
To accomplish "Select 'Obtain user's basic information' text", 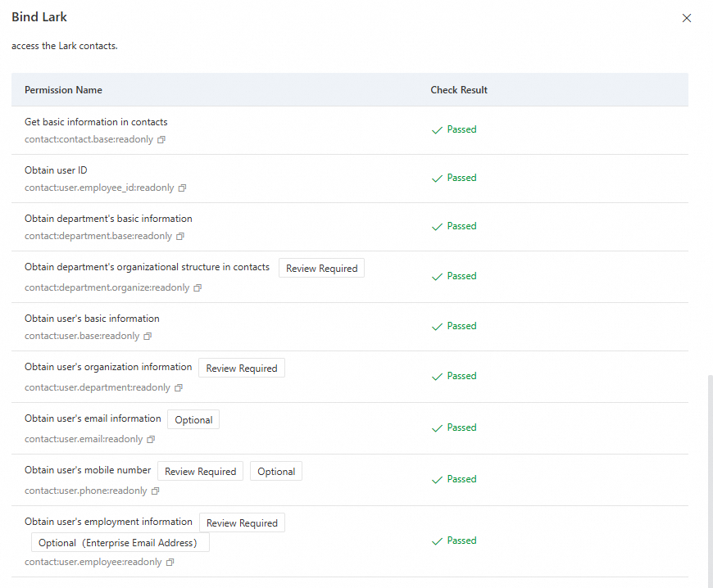I will click(x=92, y=319).
